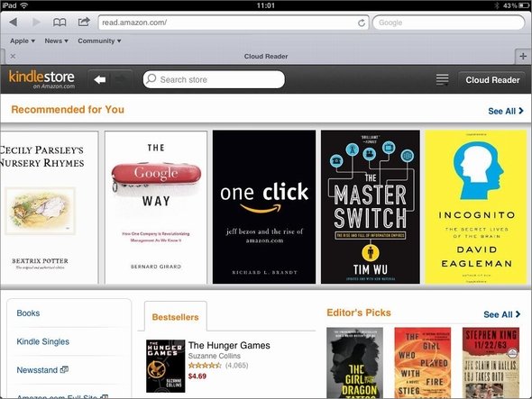This screenshot has height=399, width=532.
Task: Tap the 11:01 status bar clock
Action: (x=266, y=5)
